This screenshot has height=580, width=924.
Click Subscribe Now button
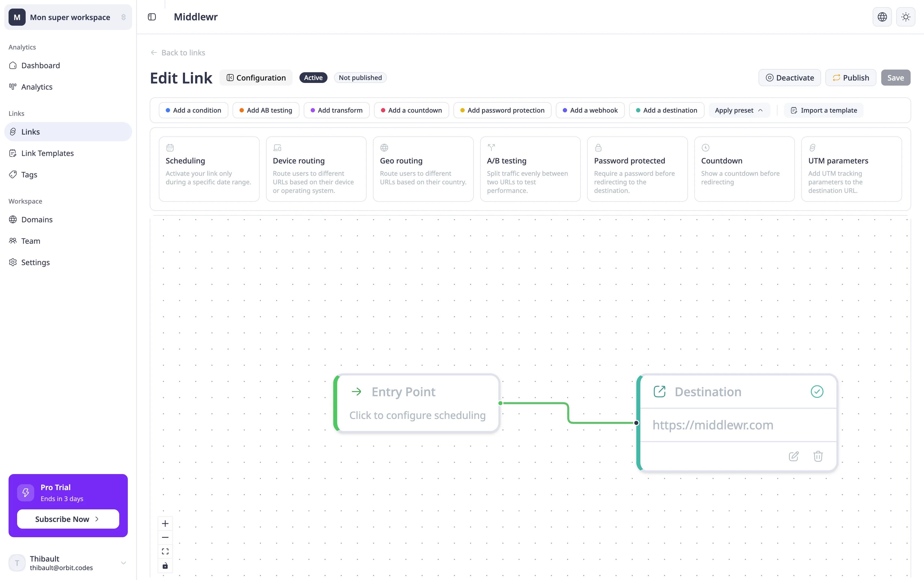(x=68, y=519)
